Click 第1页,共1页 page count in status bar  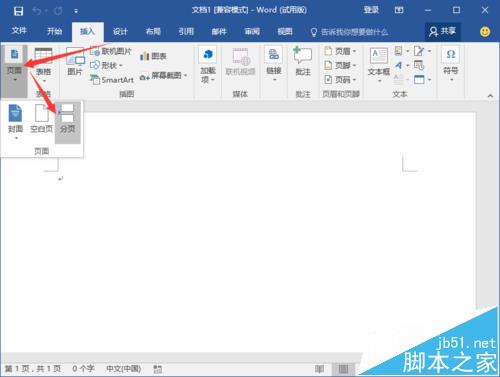[x=33, y=369]
